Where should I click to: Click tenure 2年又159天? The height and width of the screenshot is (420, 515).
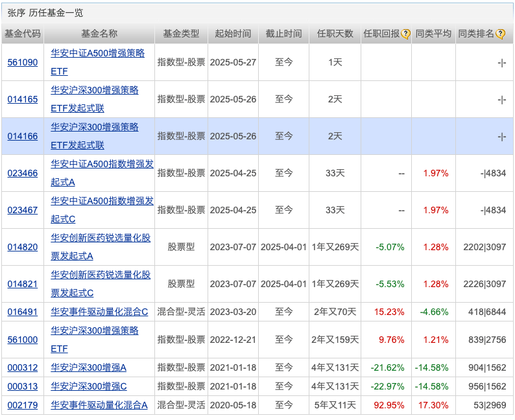point(335,340)
